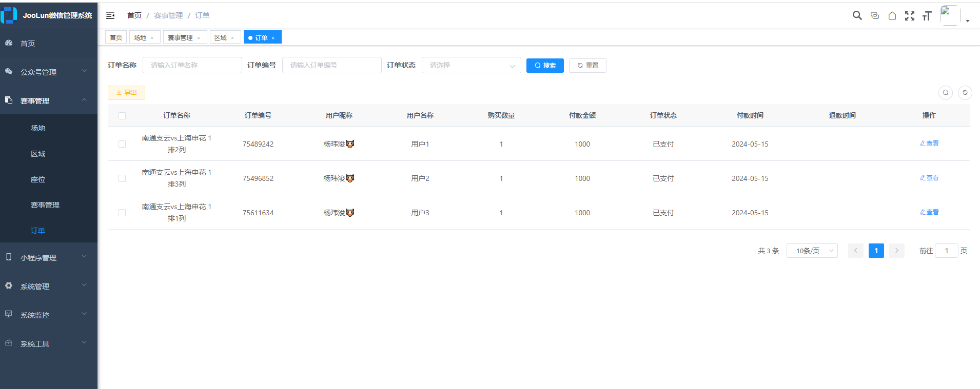
Task: Toggle fullscreen mode icon
Action: pos(910,16)
